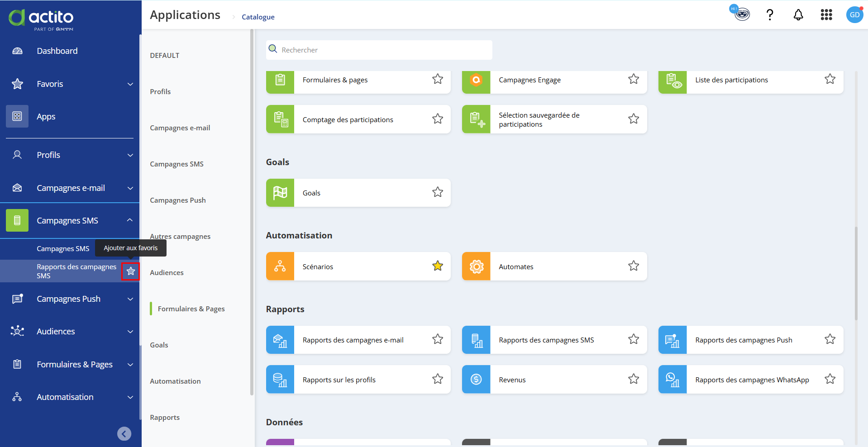Click the Rapports sur les profils icon
Screen dimensions: 868x447
(x=280, y=379)
